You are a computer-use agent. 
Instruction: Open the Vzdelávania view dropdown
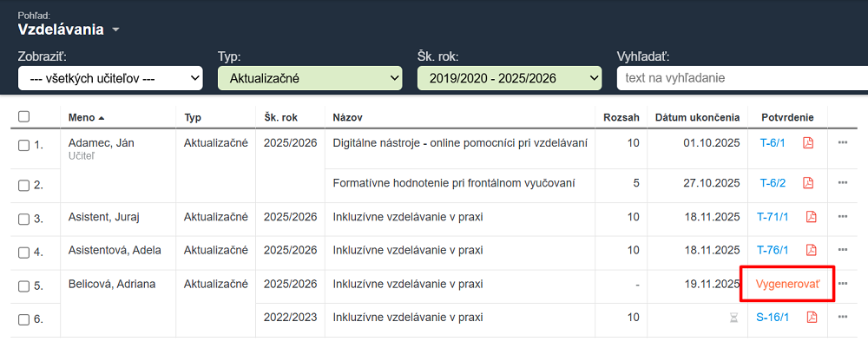(69, 30)
